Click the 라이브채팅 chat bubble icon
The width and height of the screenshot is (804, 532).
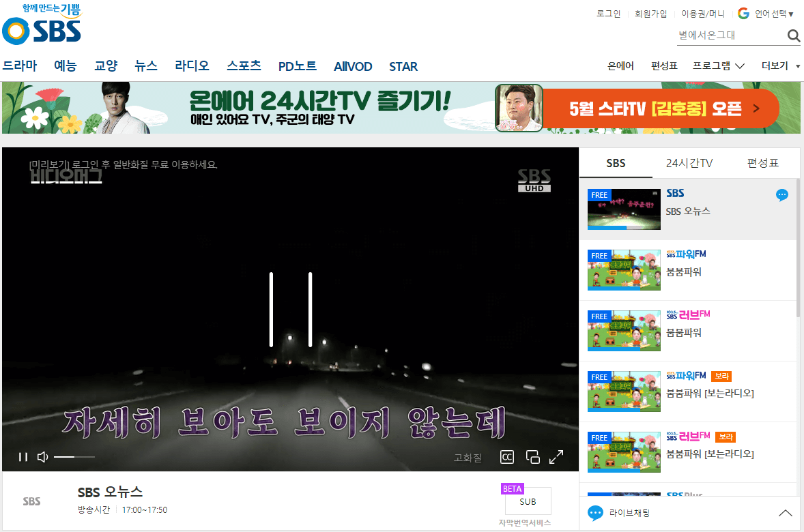595,513
